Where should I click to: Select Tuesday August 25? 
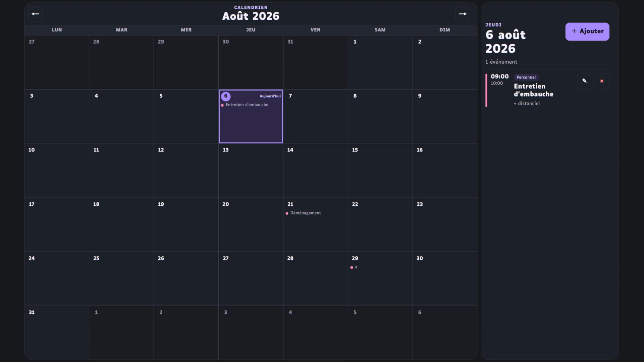point(121,279)
